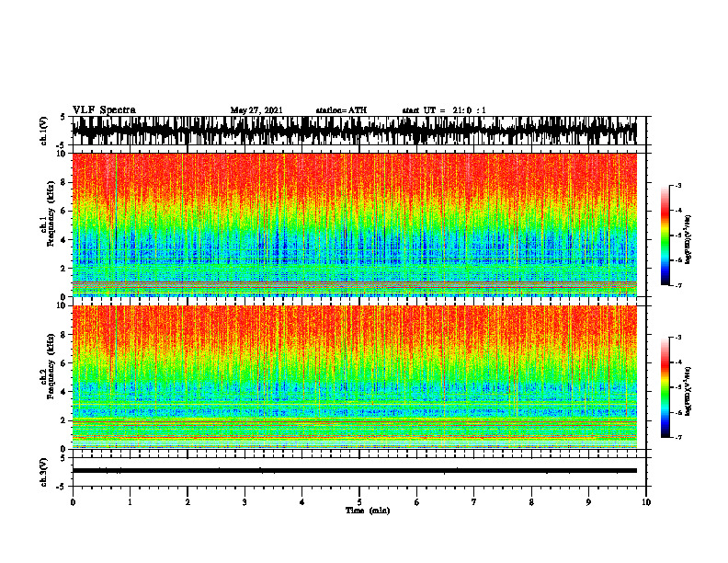Click the "VLF Spectra" plot title

click(x=104, y=110)
